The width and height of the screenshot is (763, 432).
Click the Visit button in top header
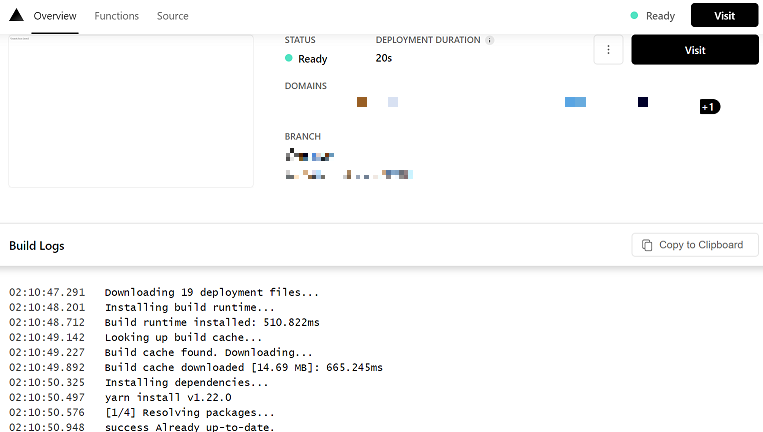(724, 16)
